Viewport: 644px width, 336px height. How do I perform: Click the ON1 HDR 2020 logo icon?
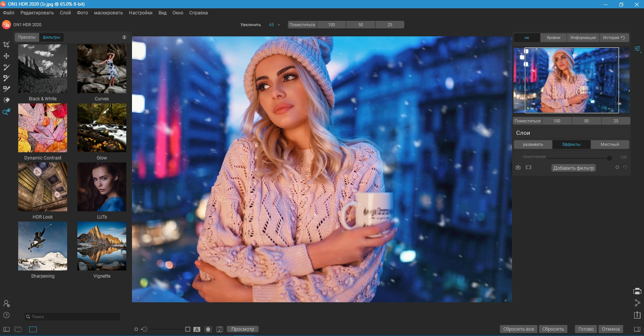(6, 25)
